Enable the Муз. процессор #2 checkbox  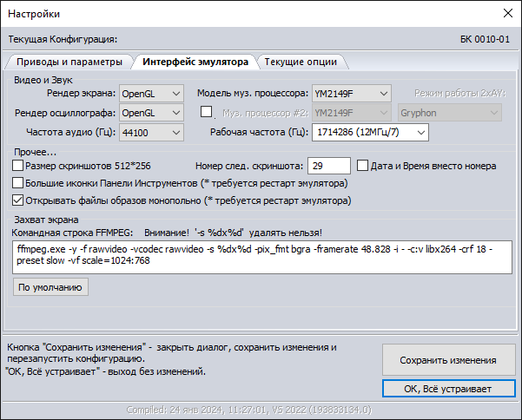[x=207, y=111]
